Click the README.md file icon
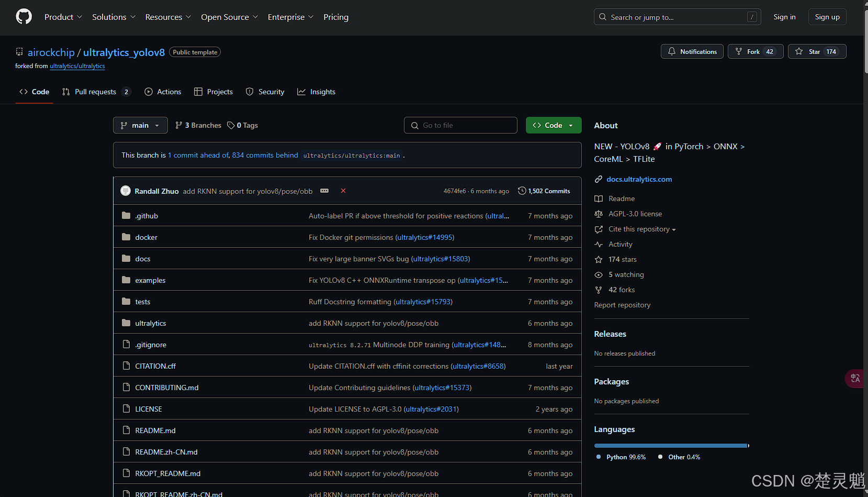Image resolution: width=868 pixels, height=497 pixels. [126, 430]
